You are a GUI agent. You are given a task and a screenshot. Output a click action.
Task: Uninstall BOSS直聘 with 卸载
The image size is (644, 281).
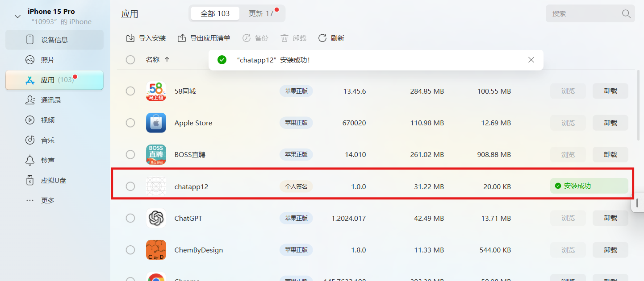pos(611,154)
